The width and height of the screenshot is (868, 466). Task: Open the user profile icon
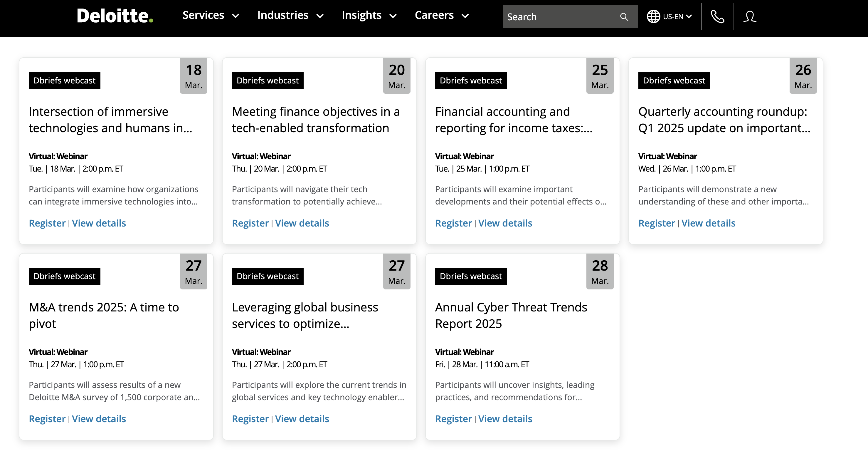[x=750, y=16]
